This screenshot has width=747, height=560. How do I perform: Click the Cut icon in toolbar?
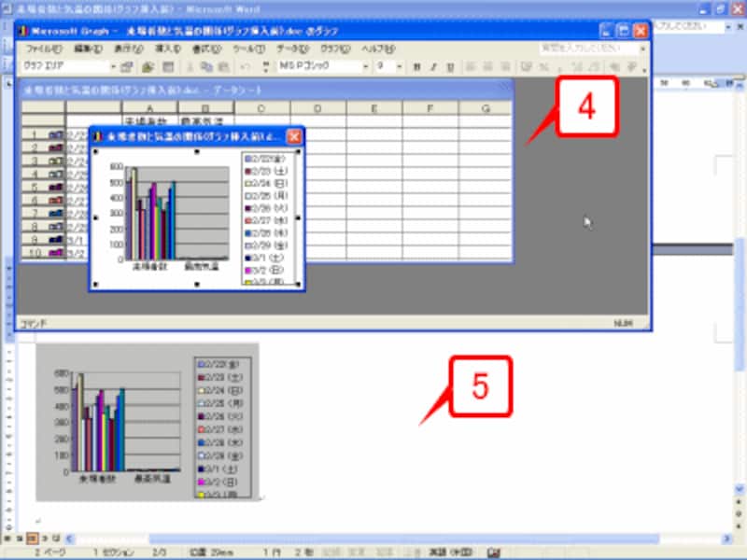coord(190,67)
